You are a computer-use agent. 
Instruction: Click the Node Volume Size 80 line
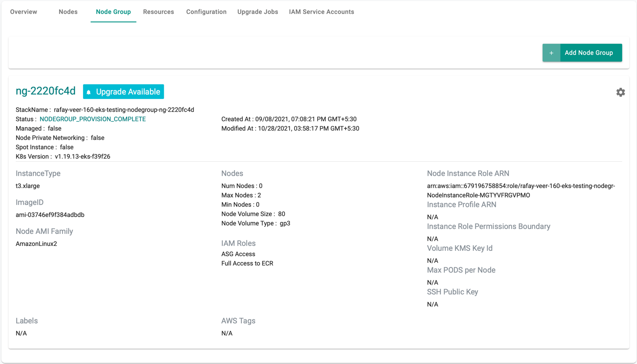253,214
